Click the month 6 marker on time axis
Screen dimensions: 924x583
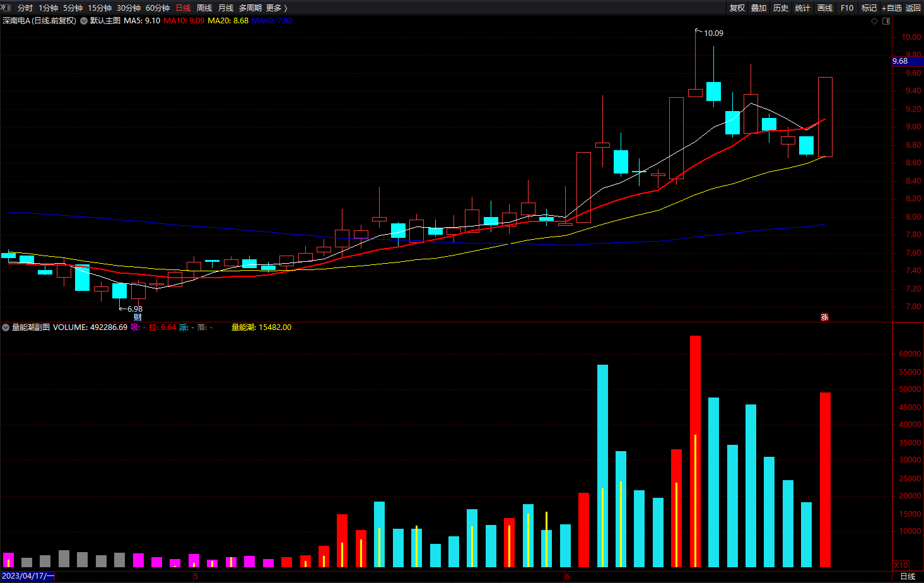click(x=568, y=576)
